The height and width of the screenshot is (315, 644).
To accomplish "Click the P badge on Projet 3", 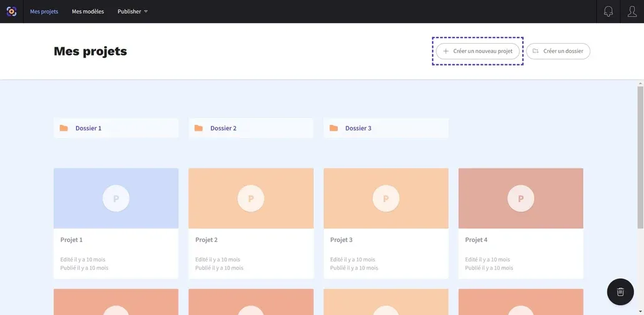I will click(x=386, y=198).
